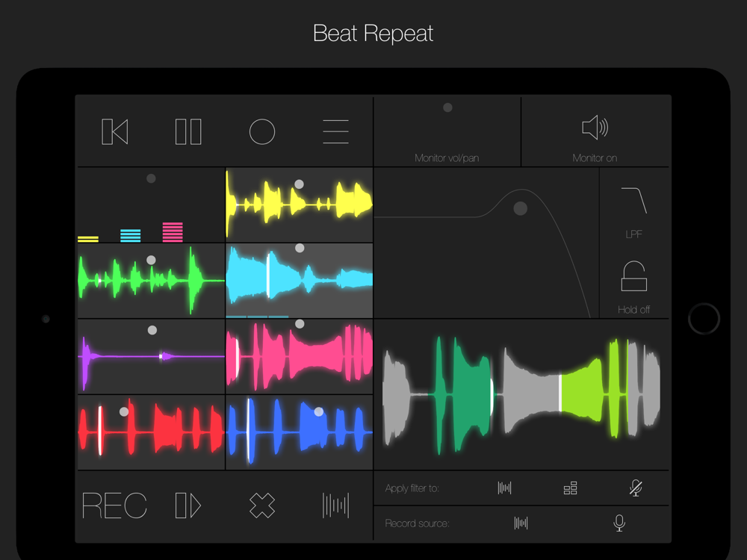
Task: Select the purple waveform pad
Action: (x=151, y=357)
